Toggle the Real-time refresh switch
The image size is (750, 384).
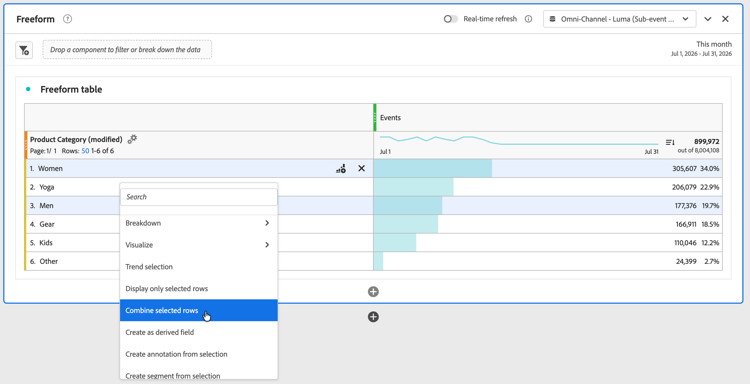(450, 19)
